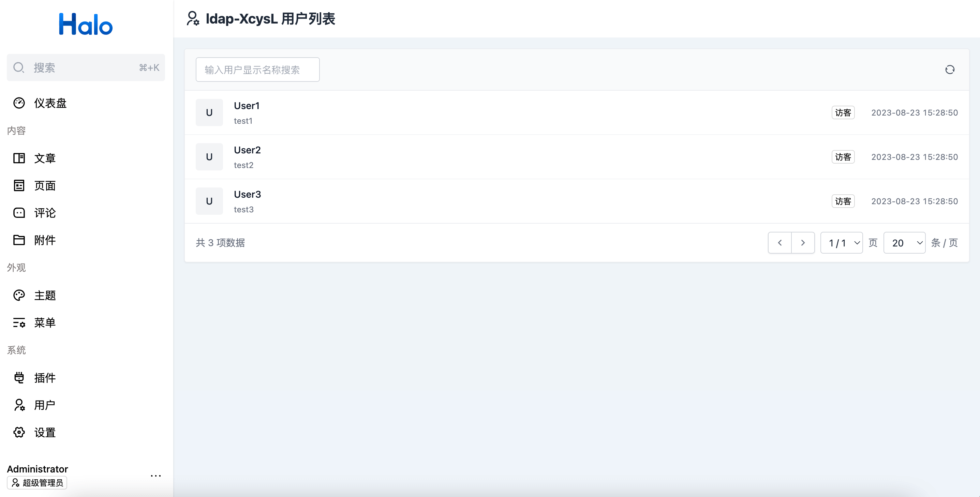The image size is (980, 497).
Task: Click the User2 avatar thumbnail
Action: coord(209,157)
